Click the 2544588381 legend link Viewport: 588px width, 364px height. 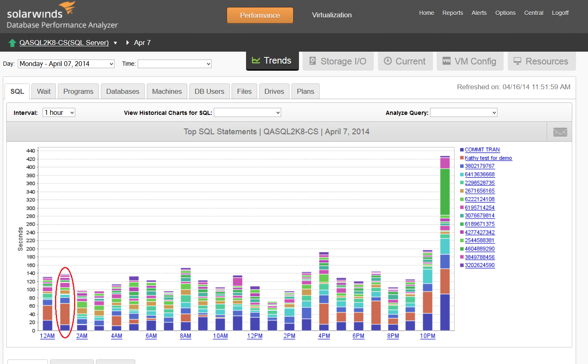(480, 240)
